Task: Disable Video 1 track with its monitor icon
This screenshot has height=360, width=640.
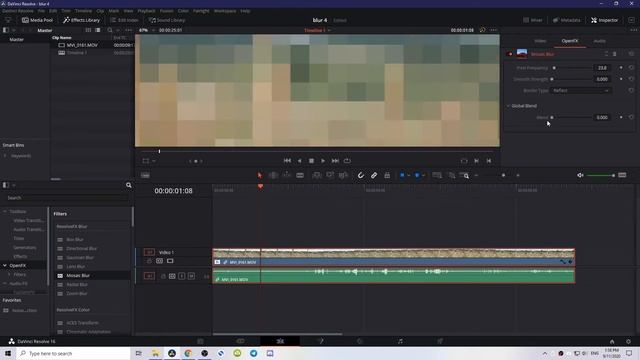Action: click(x=170, y=261)
